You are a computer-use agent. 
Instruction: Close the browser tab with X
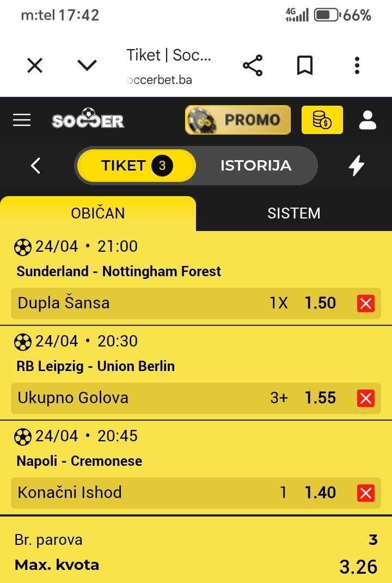35,66
